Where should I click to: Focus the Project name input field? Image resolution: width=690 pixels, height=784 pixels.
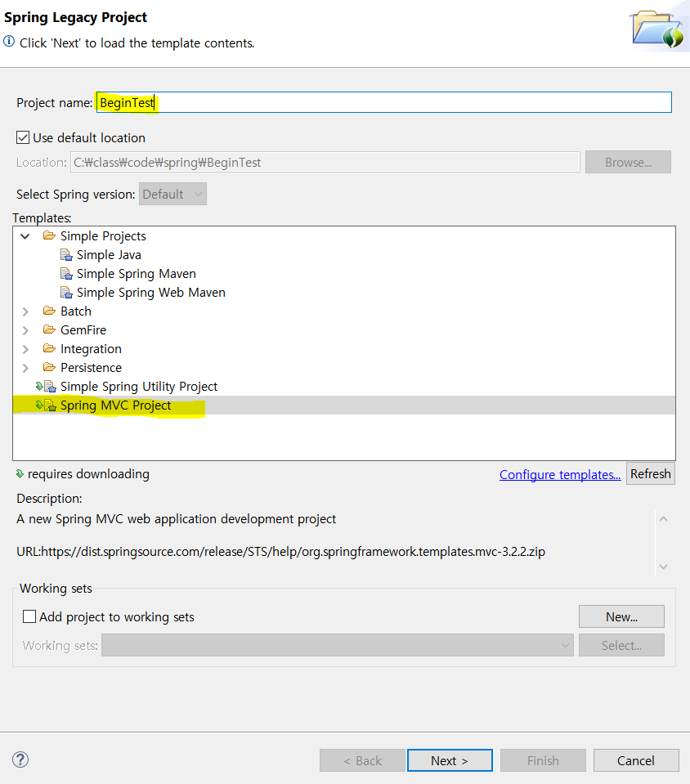click(x=384, y=102)
